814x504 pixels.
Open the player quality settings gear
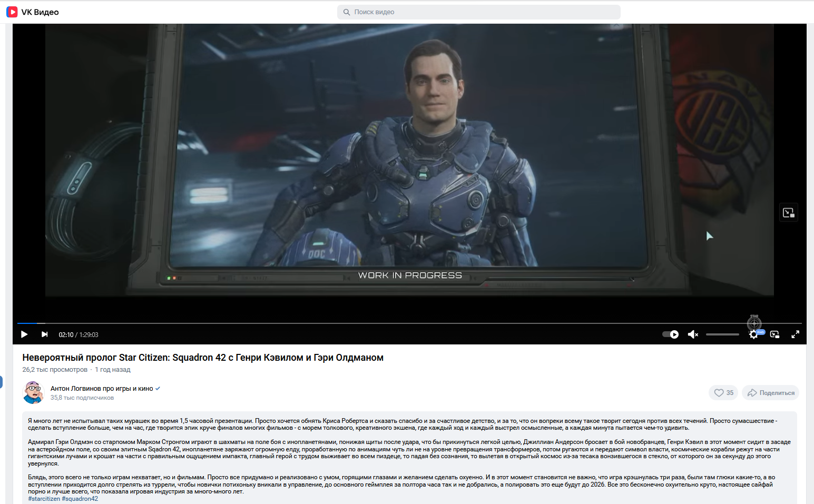[x=753, y=334]
